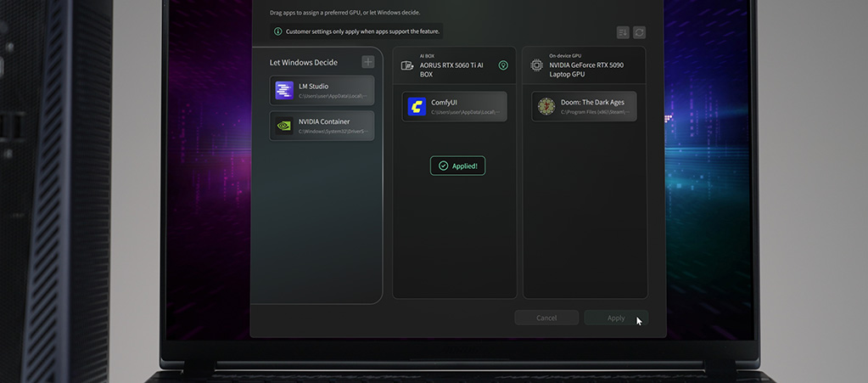This screenshot has width=868, height=383.
Task: Click the refresh app list icon
Action: point(640,32)
